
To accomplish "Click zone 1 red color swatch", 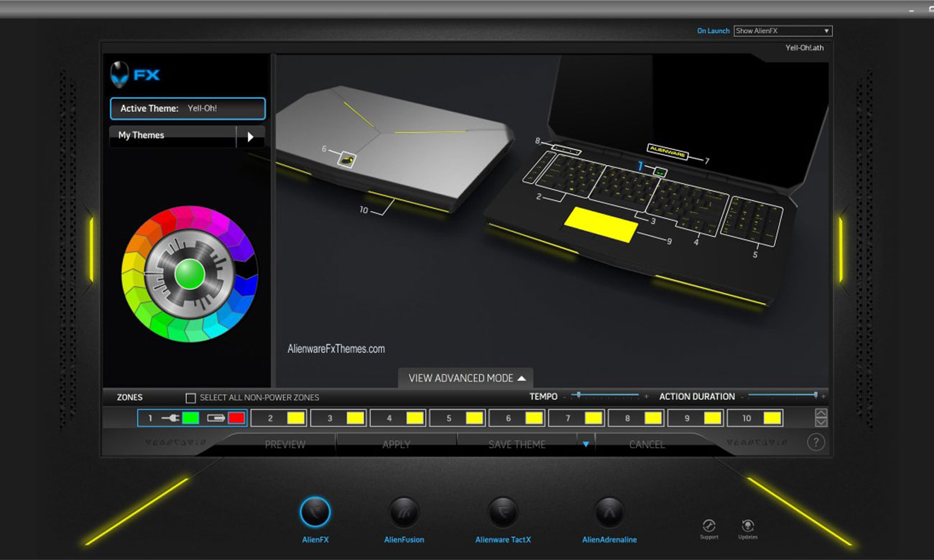I will click(x=236, y=418).
